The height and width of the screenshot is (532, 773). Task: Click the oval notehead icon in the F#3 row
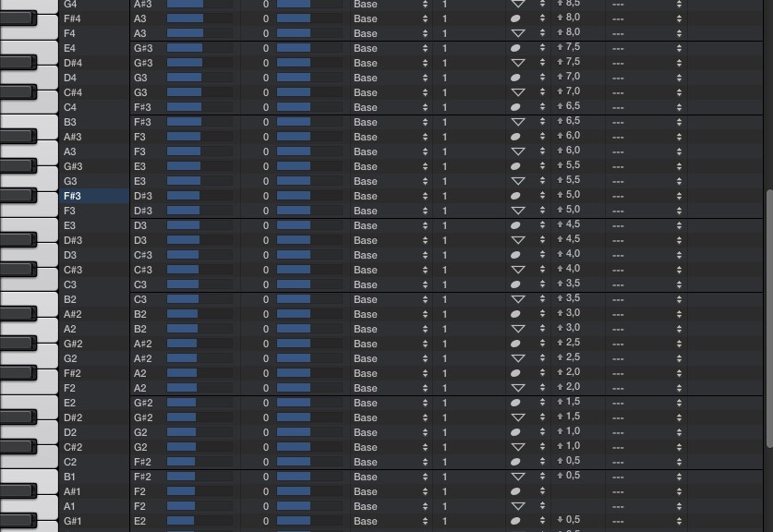tap(515, 196)
